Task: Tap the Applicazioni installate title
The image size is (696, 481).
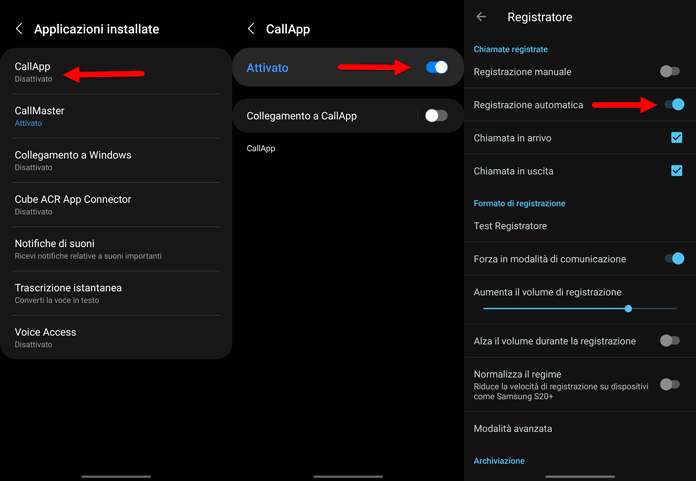Action: click(x=96, y=29)
